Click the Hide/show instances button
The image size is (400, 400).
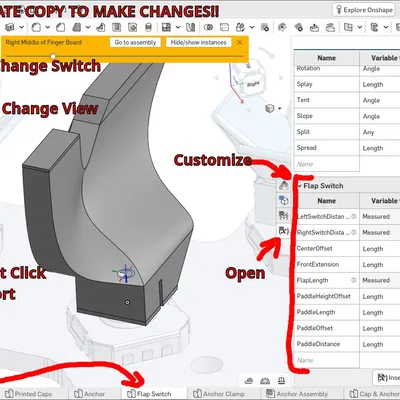tap(198, 42)
